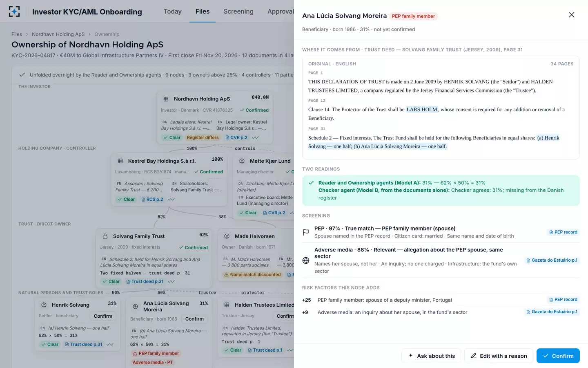The image size is (588, 368).
Task: Click the Henrik Solvang person icon
Action: click(x=44, y=305)
